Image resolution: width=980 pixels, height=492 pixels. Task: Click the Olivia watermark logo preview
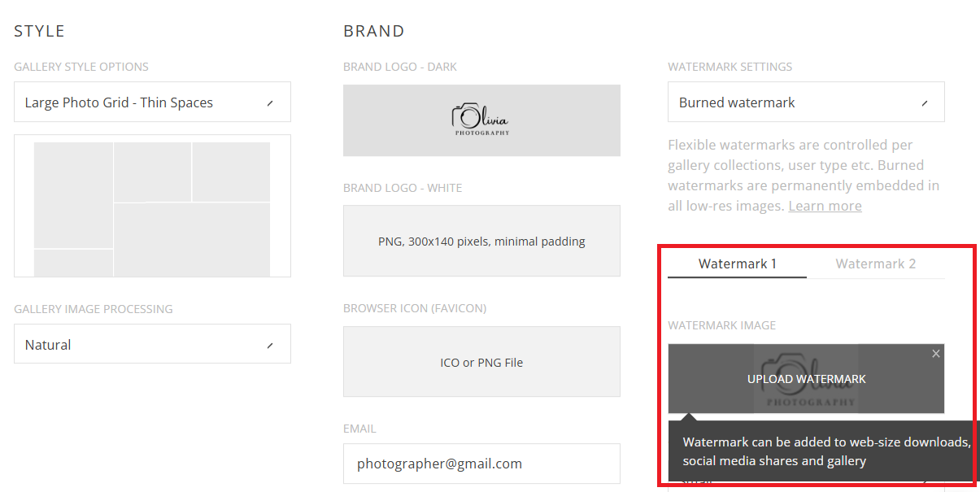tap(805, 378)
